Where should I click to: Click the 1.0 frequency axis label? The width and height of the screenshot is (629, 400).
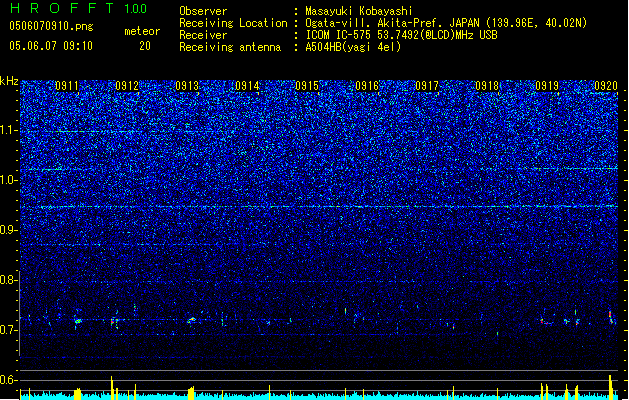[x=7, y=180]
